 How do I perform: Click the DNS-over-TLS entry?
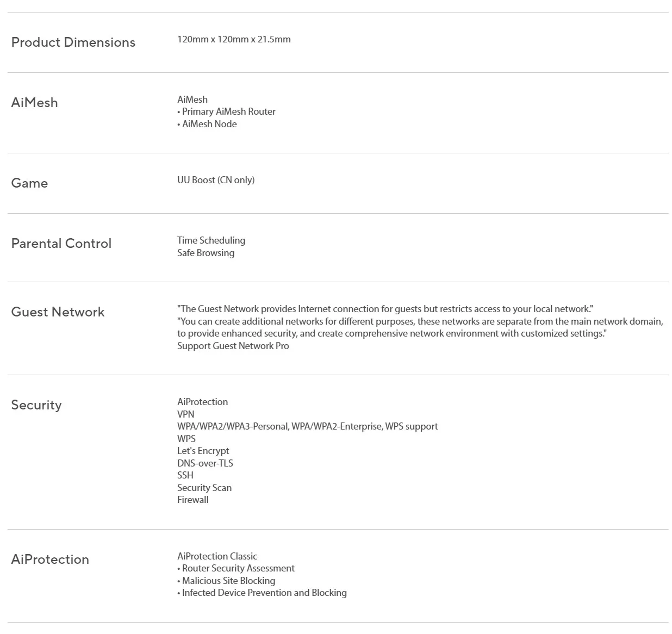[205, 463]
